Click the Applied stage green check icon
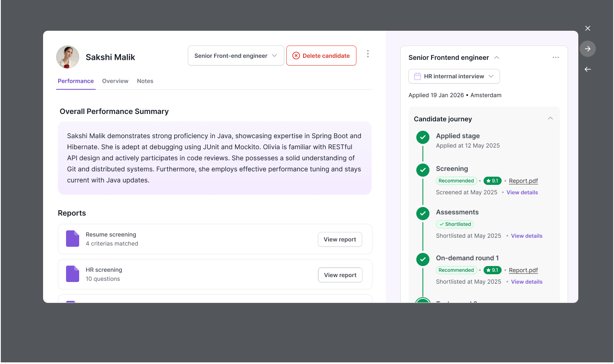Image resolution: width=614 pixels, height=364 pixels. click(x=423, y=137)
